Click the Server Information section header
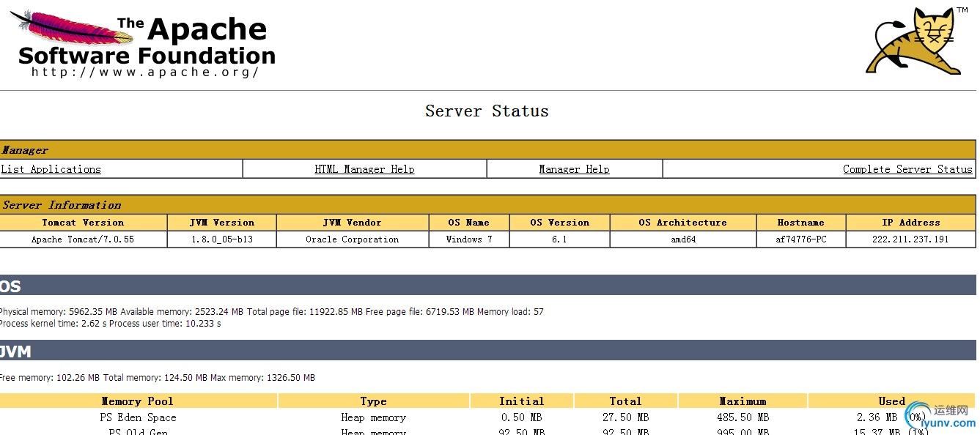The height and width of the screenshot is (435, 980). (487, 205)
